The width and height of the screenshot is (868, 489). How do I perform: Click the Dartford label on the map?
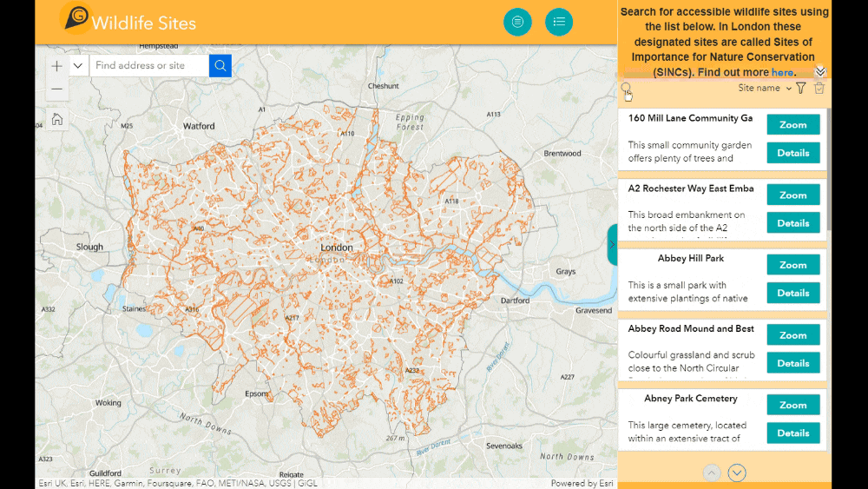[516, 301]
